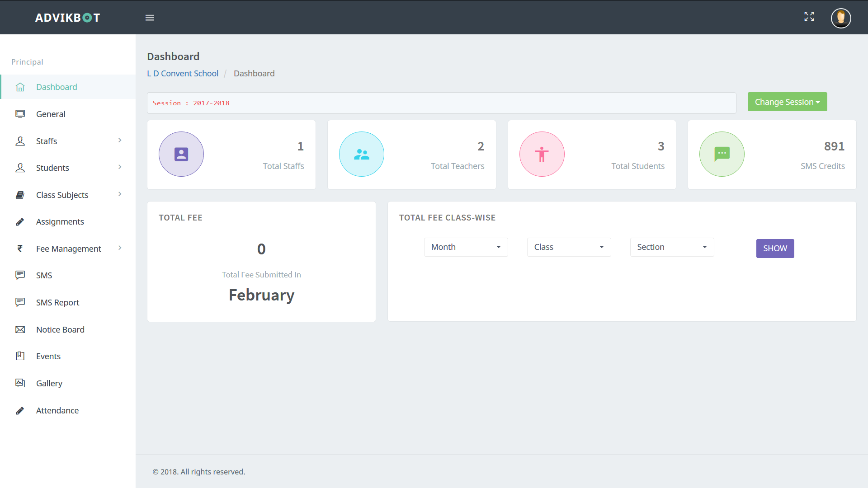Open the Class dropdown
868x488 pixels.
point(569,247)
